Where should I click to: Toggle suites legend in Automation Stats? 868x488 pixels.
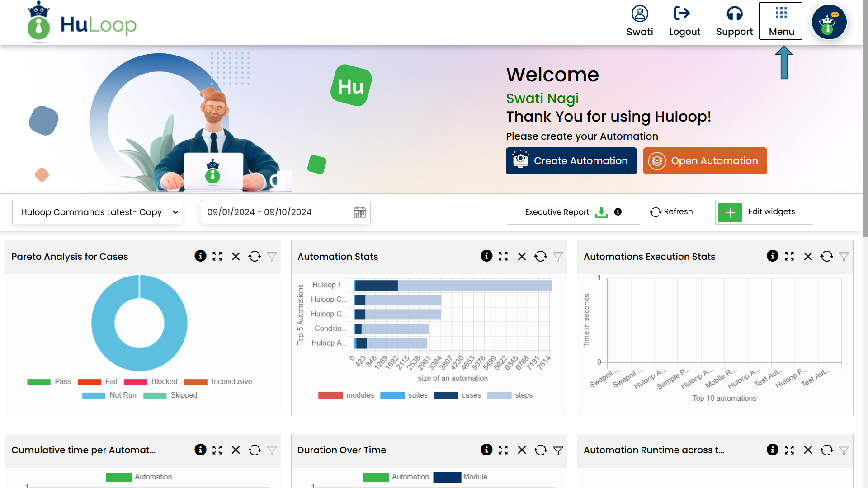point(404,395)
